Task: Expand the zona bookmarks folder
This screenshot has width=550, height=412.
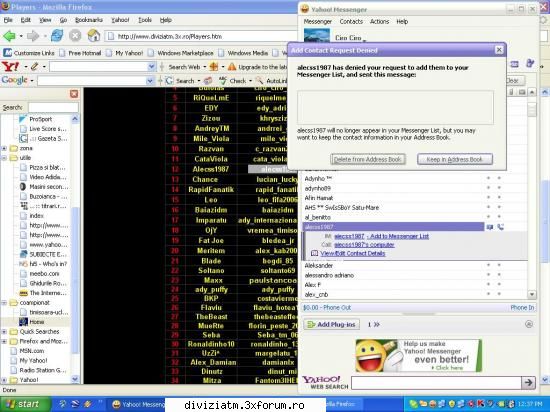Action: click(x=4, y=148)
